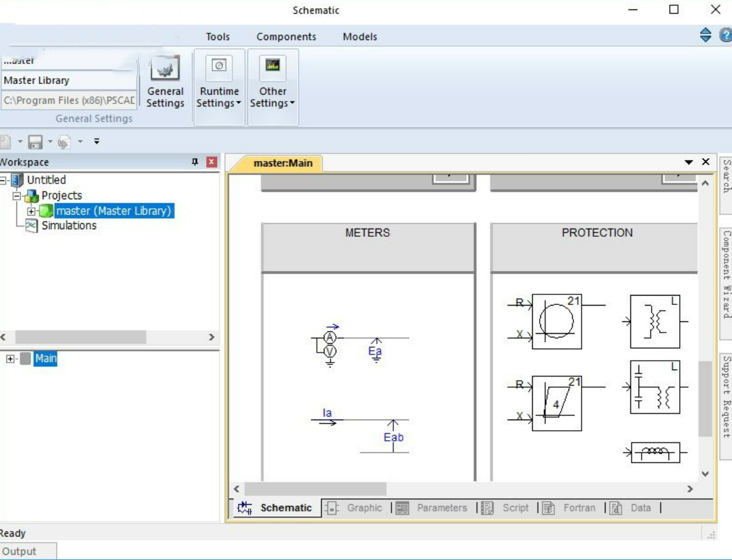Open the New document dropdown arrow
Screen dimensions: 732x560
click(x=20, y=142)
